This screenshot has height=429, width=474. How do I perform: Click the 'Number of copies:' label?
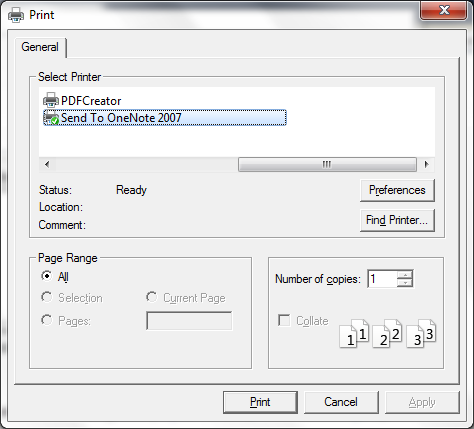pyautogui.click(x=318, y=279)
